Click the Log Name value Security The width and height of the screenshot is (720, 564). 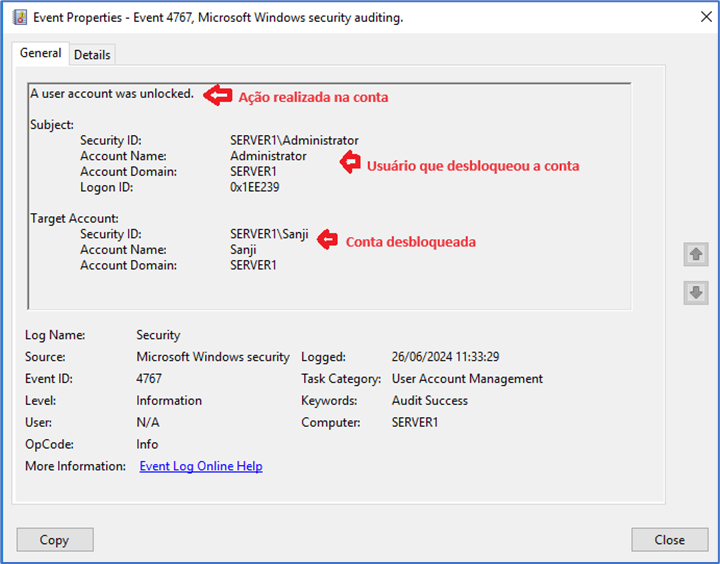[158, 335]
